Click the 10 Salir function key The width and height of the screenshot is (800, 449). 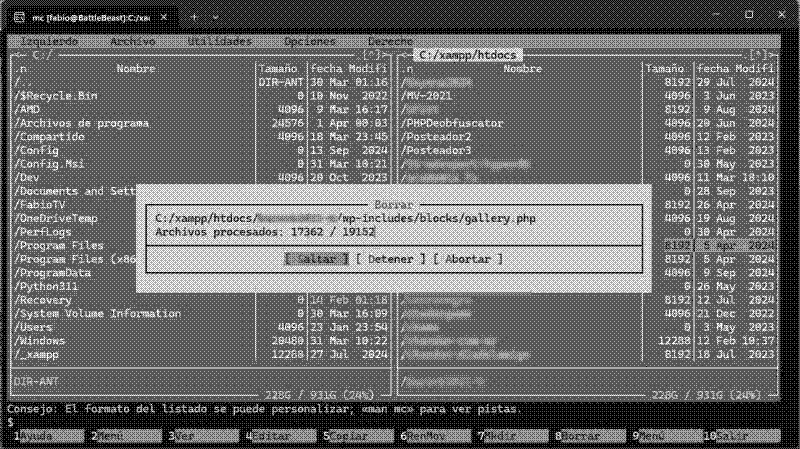[742, 436]
